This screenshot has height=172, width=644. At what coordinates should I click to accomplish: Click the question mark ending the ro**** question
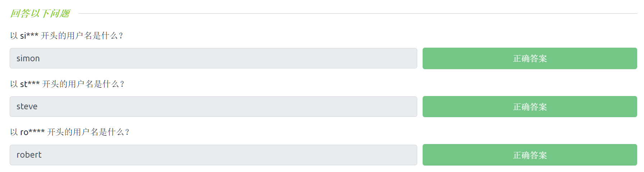127,132
